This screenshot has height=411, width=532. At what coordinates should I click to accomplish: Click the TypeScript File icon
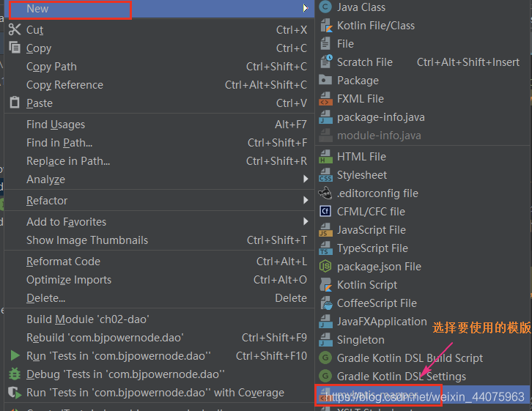(x=325, y=248)
